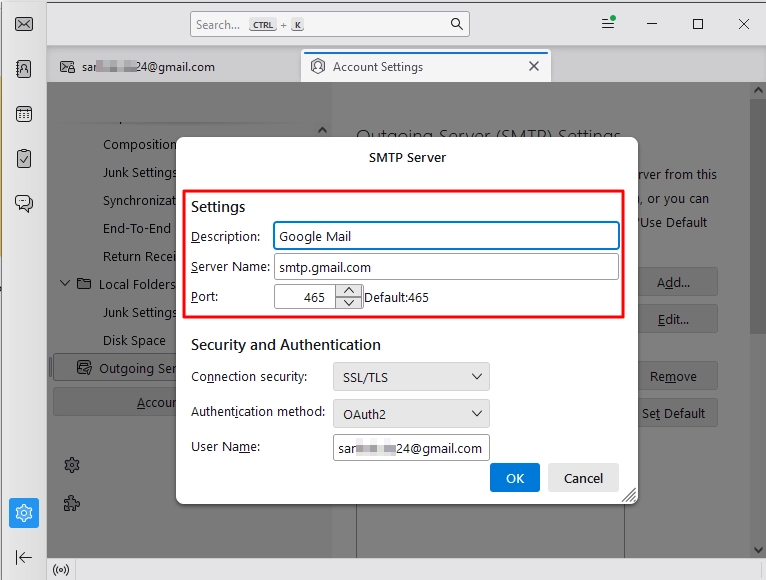
Task: Click main pane scrollbar up arrow
Action: (x=758, y=90)
